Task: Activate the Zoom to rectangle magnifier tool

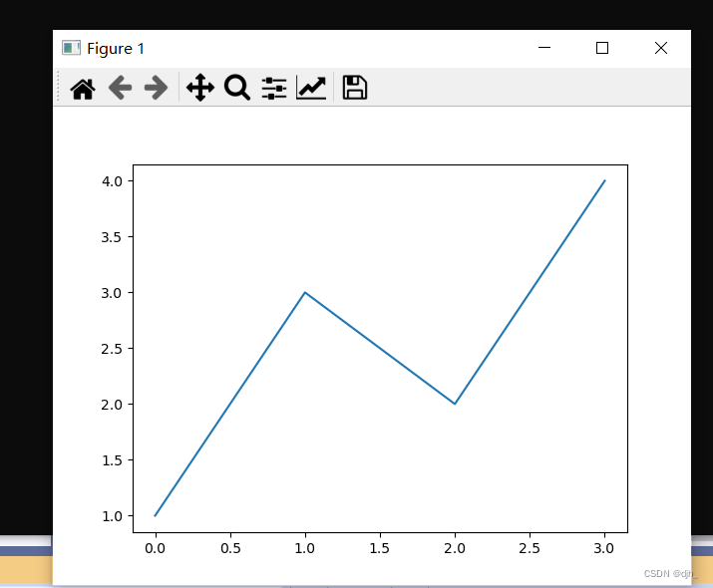Action: [237, 88]
